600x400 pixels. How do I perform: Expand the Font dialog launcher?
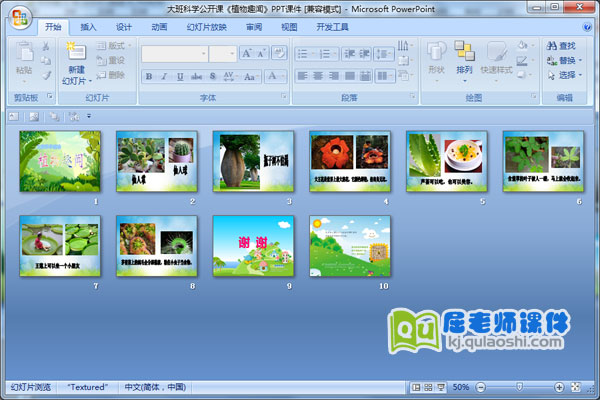284,96
